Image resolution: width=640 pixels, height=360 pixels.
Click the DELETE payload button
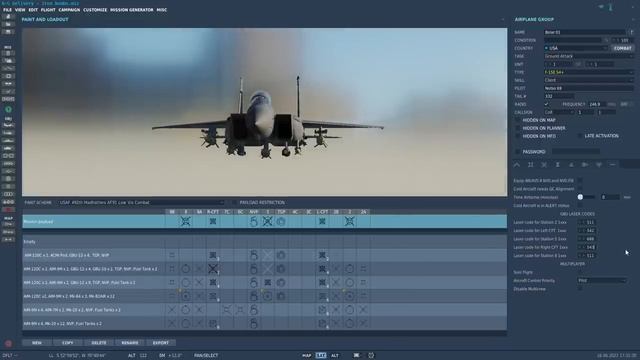coord(99,343)
